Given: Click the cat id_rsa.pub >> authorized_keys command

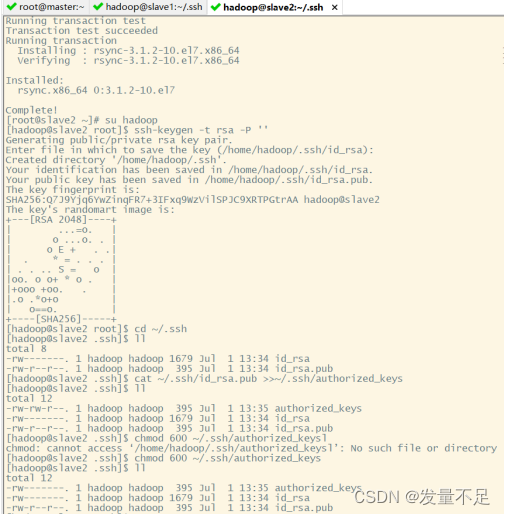Looking at the screenshot, I should 204,379.
